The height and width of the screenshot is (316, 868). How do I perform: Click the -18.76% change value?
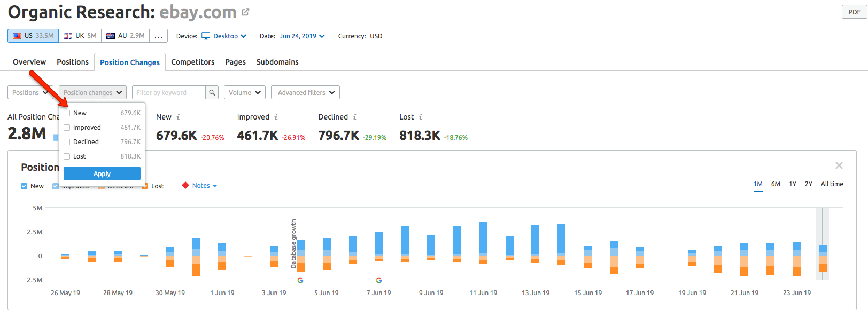tap(456, 138)
